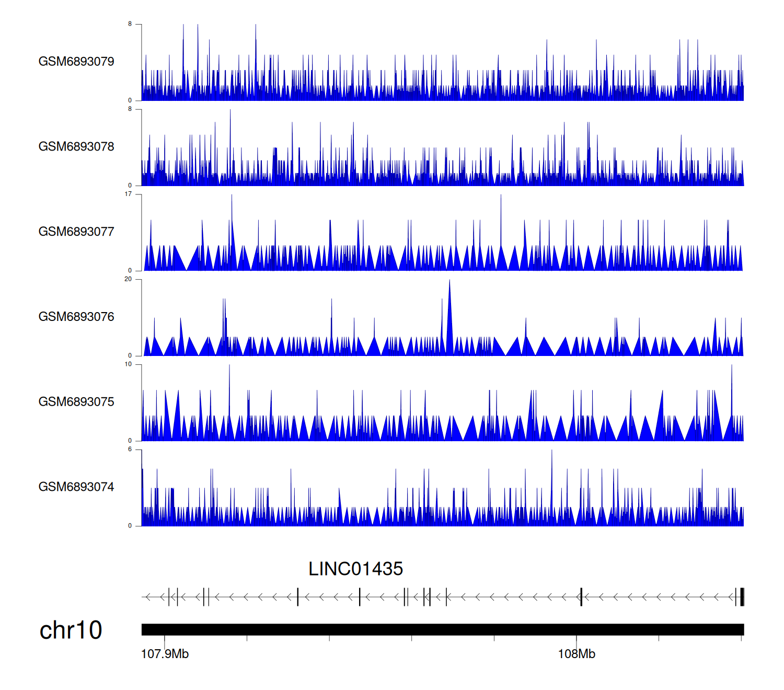Click the thick exon block at LINC01435's right end
The width and height of the screenshot is (784, 690).
point(742,597)
